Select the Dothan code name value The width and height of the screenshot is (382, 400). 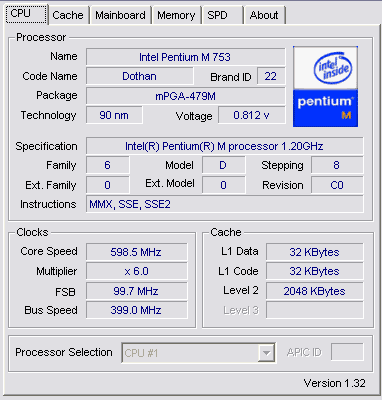tap(140, 76)
